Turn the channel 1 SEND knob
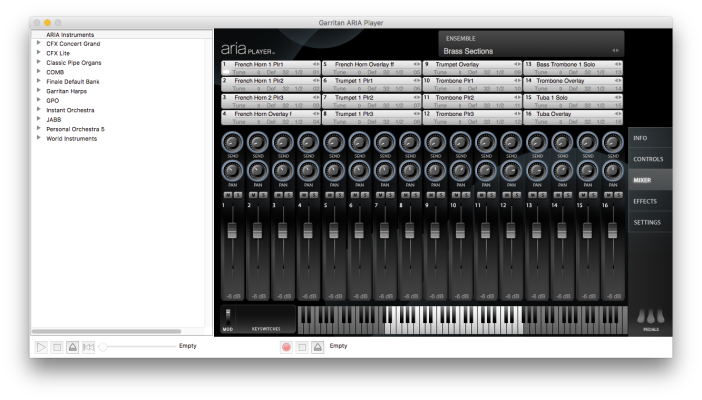Screen dimensions: 702x400 (232, 143)
